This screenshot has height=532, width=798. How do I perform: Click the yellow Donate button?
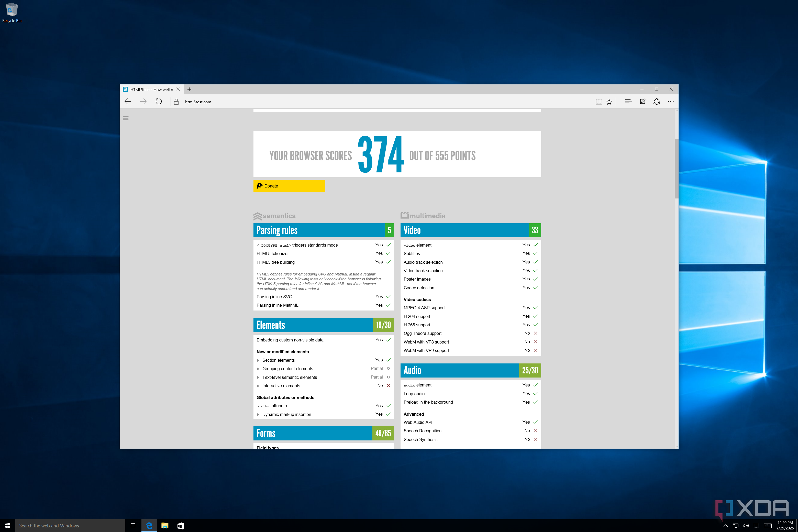[x=289, y=186]
